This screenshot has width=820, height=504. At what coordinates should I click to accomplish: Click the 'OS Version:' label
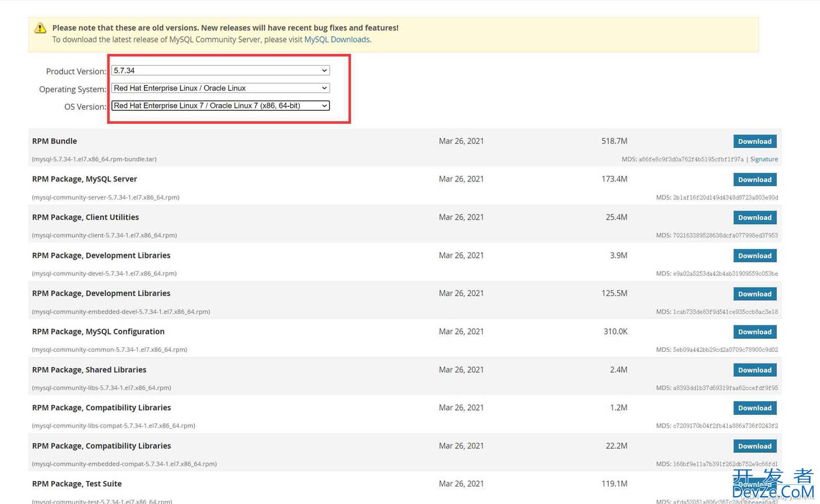tap(85, 107)
